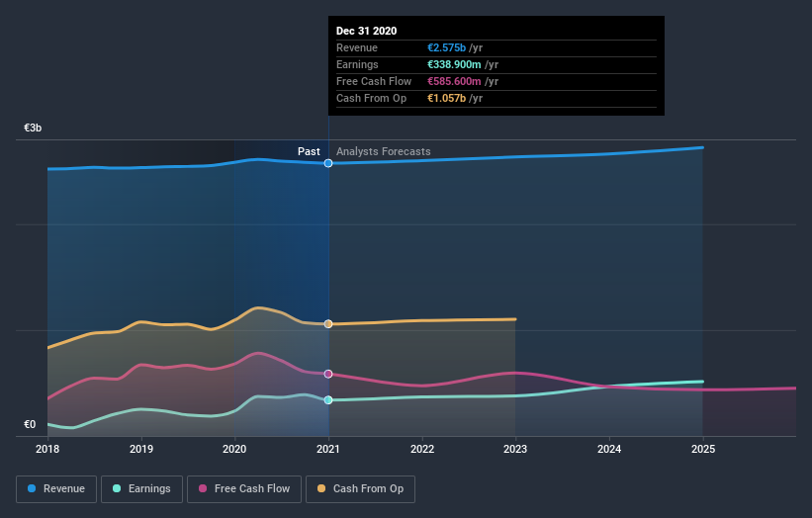Viewport: 812px width, 518px height.
Task: Click the 2018 x-axis label
Action: coord(47,449)
